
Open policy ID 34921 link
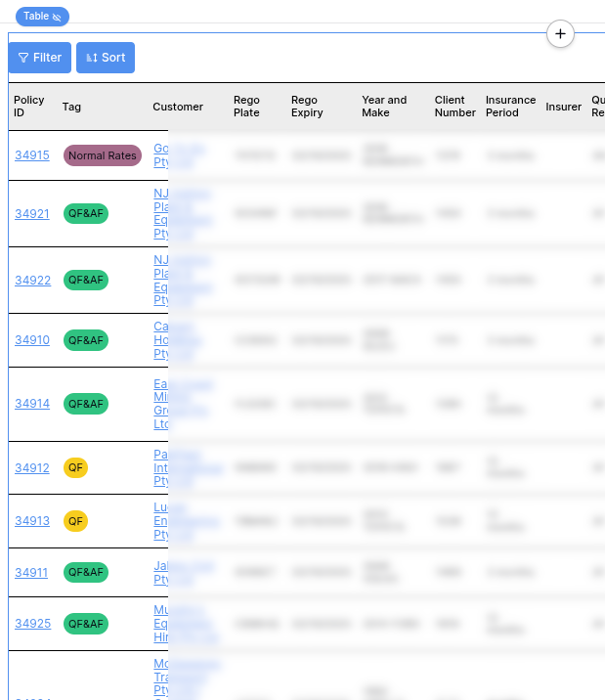[32, 214]
